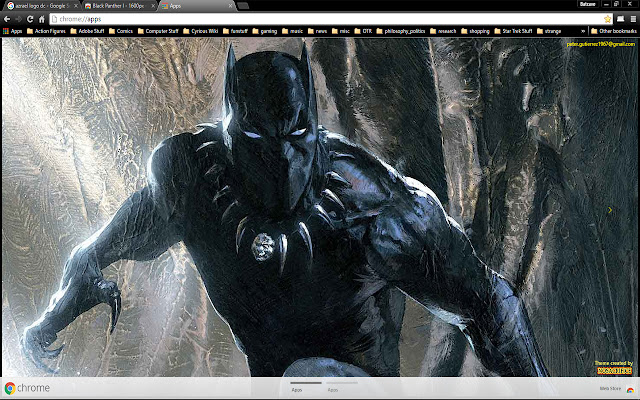
Task: Close the Black Panther tab
Action: (153, 6)
